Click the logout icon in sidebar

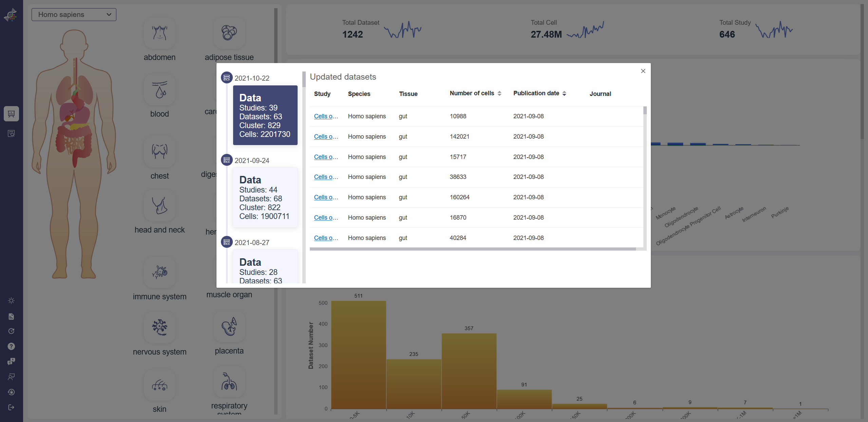tap(11, 407)
